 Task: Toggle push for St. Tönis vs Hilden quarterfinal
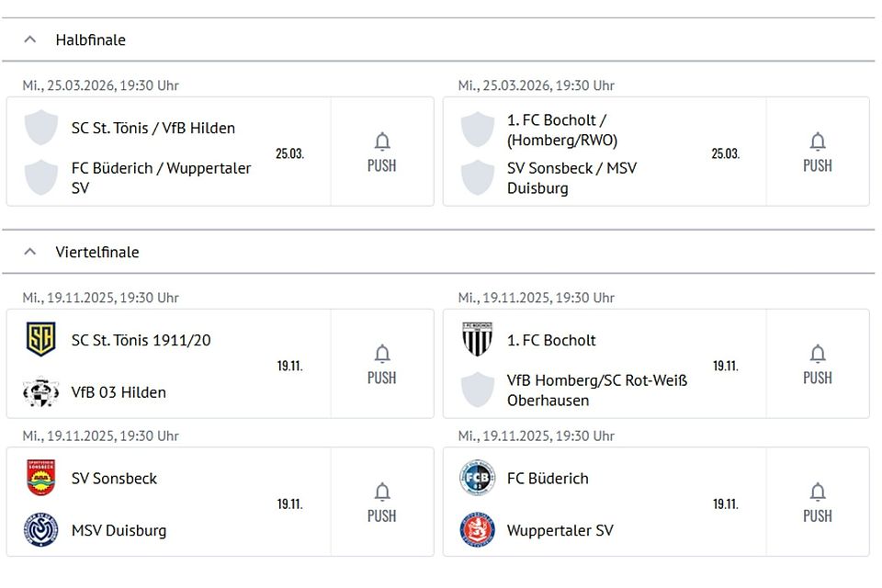pos(382,364)
